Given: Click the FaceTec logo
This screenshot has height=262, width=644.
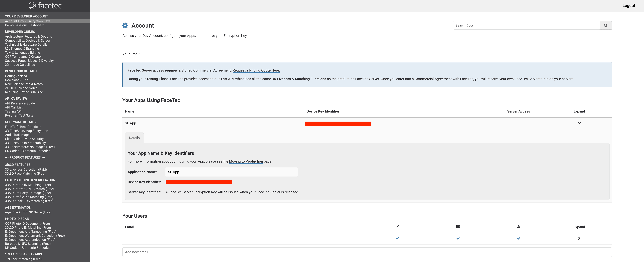Looking at the screenshot, I should coord(45,6).
